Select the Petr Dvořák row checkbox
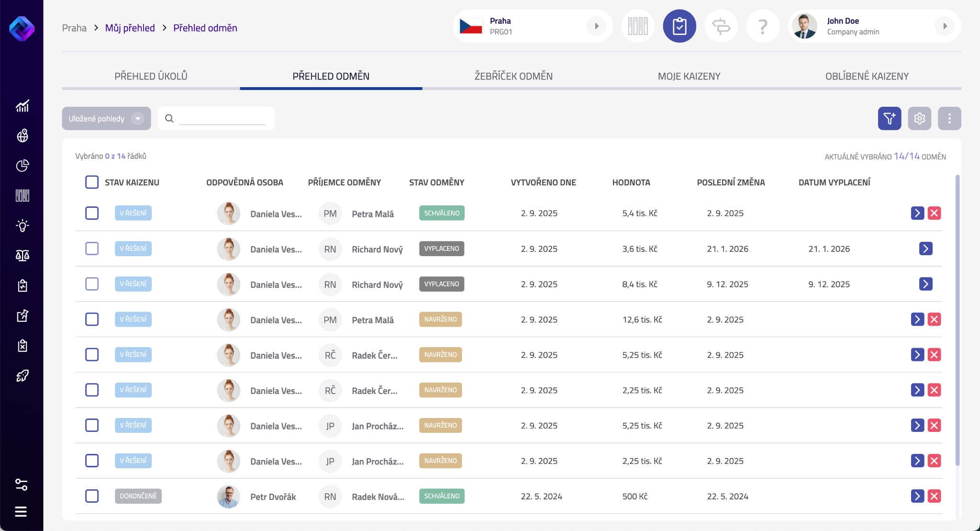Image resolution: width=980 pixels, height=531 pixels. [x=92, y=496]
